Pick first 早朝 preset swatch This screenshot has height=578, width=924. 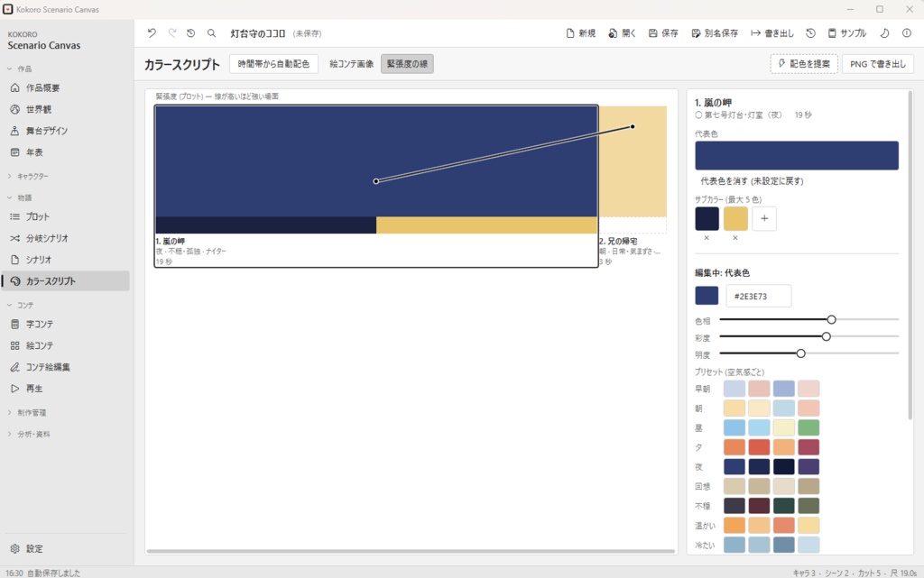tap(735, 389)
